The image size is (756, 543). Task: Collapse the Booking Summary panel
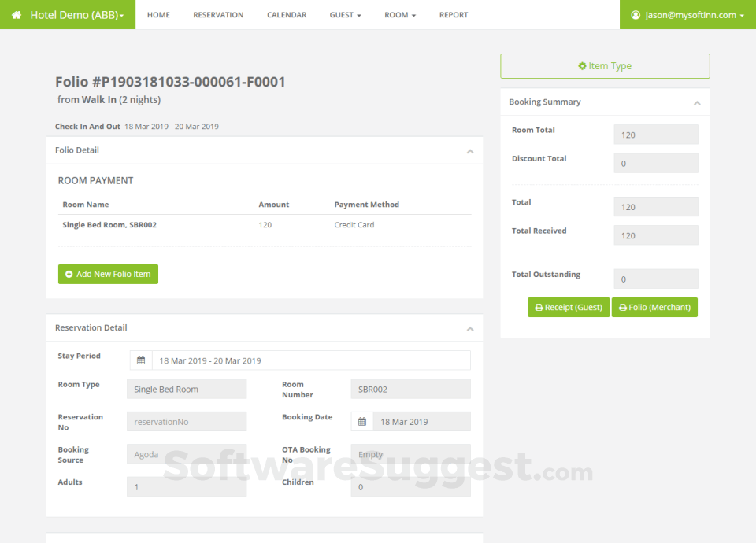[x=696, y=102]
